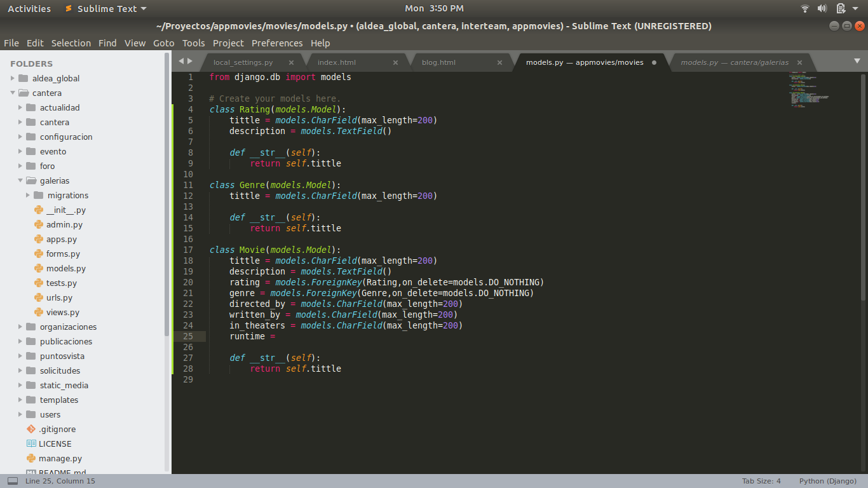
Task: Click the static_media folder icon
Action: click(x=31, y=386)
